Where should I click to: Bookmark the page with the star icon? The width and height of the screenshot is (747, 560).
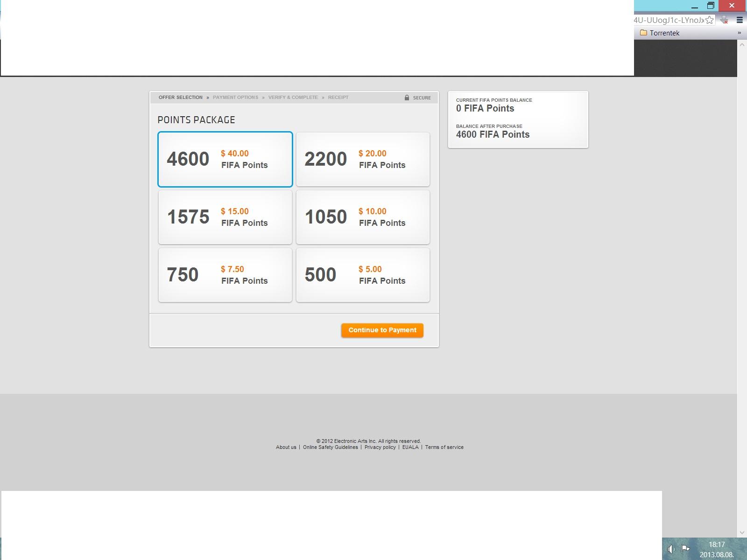(709, 20)
